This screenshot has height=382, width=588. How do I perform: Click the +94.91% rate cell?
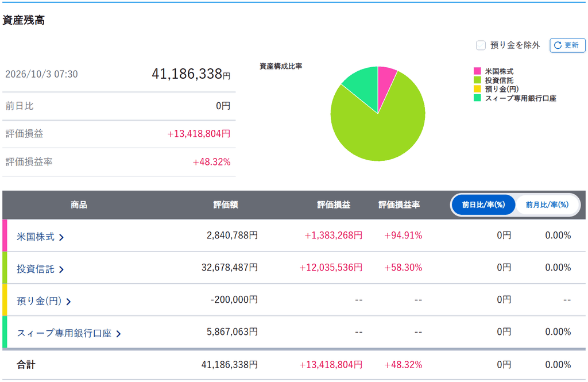(403, 236)
